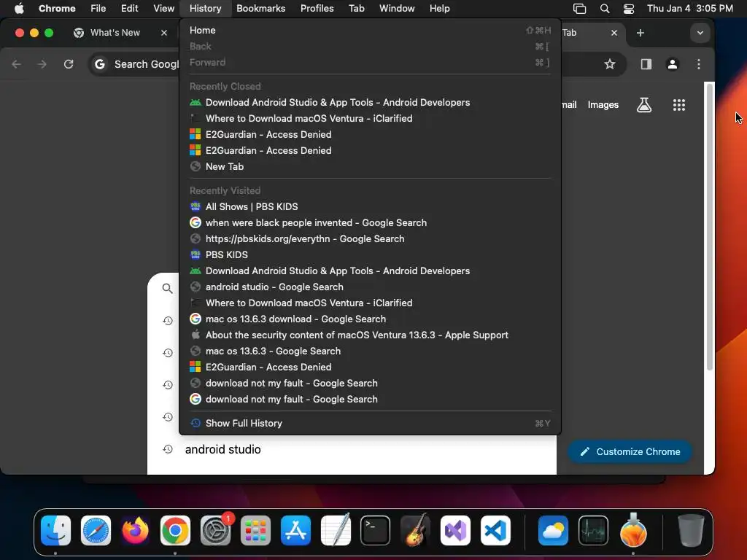The image size is (747, 560).
Task: Open the Chrome profile icon
Action: point(672,64)
